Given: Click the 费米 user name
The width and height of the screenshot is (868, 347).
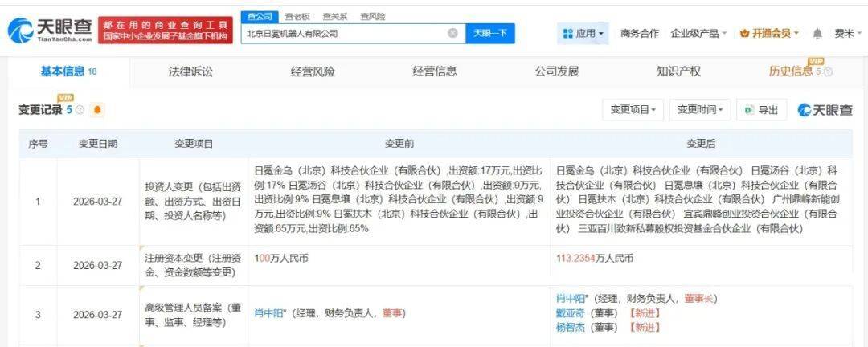Looking at the screenshot, I should (844, 33).
